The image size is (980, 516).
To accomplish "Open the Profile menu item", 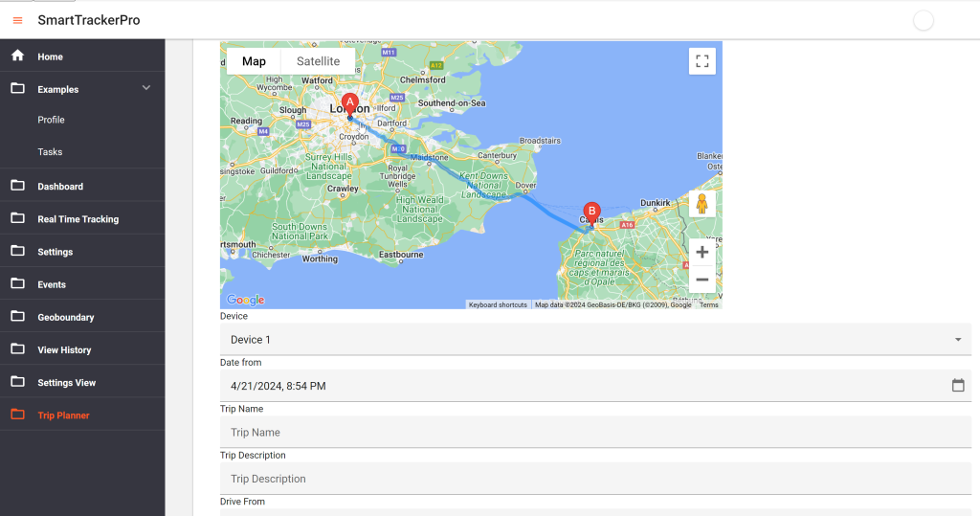I will pyautogui.click(x=52, y=120).
